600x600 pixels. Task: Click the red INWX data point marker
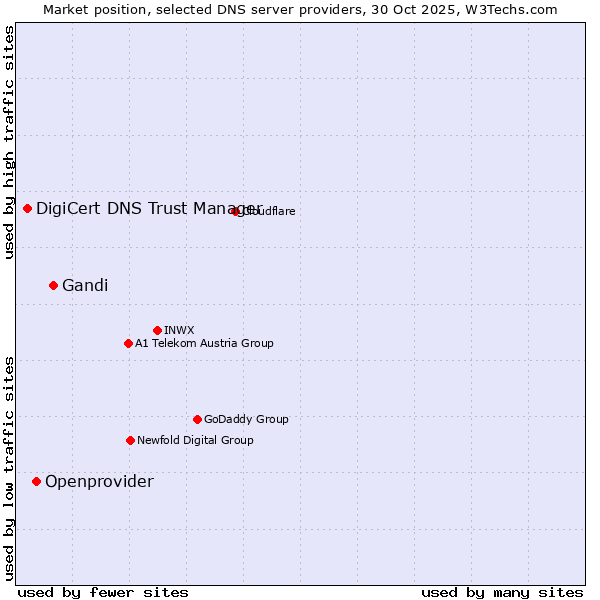[157, 330]
